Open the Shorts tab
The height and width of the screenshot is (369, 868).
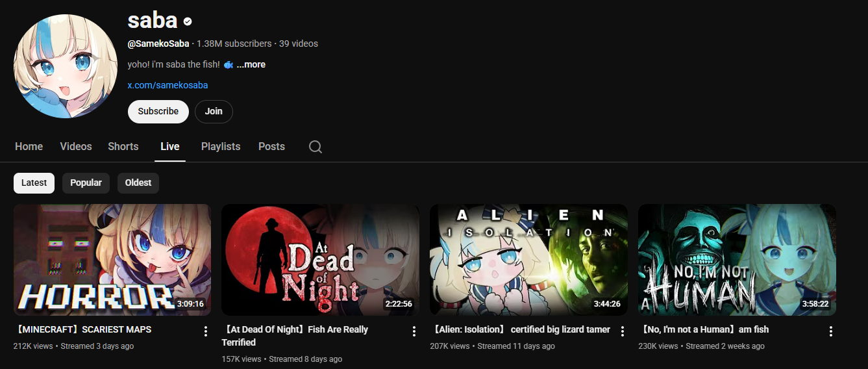pyautogui.click(x=123, y=147)
